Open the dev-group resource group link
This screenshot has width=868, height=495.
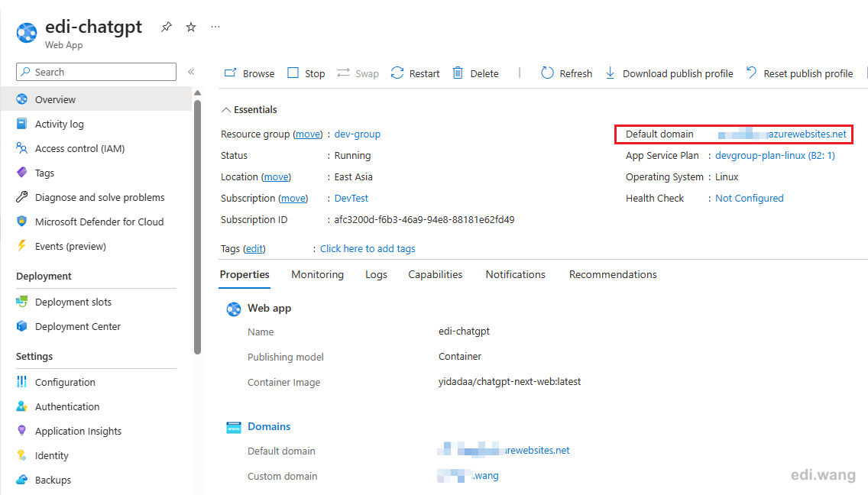click(x=357, y=134)
